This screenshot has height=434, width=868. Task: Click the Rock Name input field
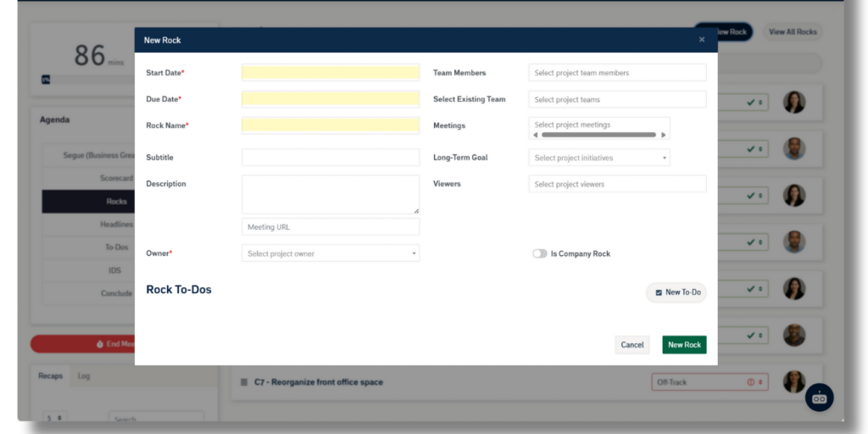tap(330, 125)
